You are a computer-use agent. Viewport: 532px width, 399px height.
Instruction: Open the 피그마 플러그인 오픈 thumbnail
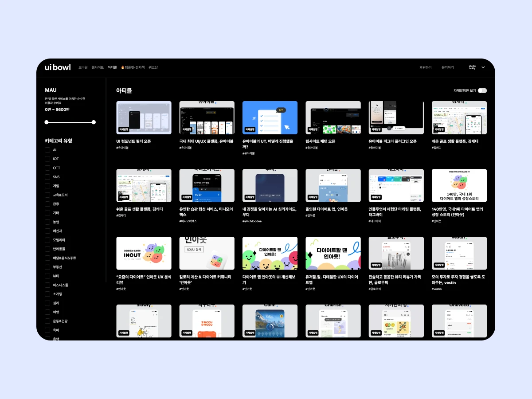(x=396, y=117)
